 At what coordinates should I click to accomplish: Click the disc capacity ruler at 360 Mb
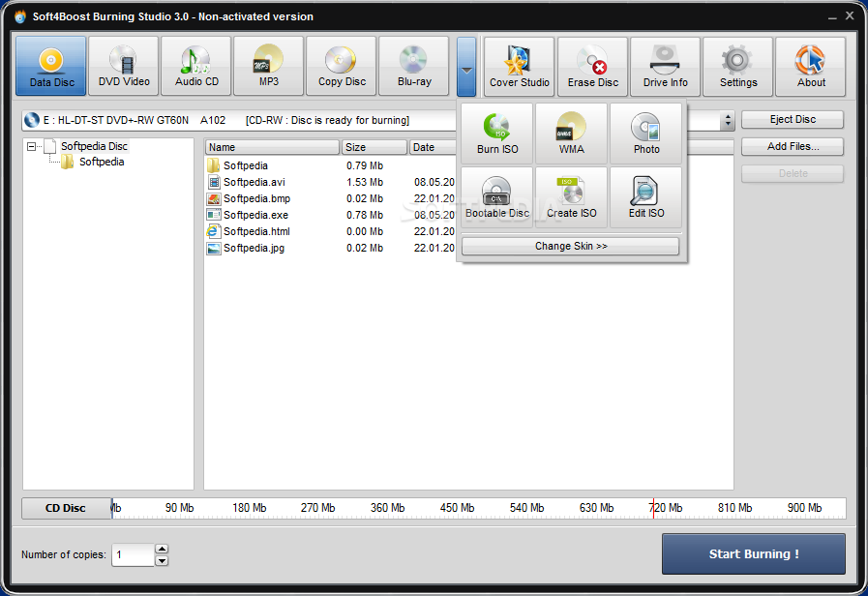[387, 508]
